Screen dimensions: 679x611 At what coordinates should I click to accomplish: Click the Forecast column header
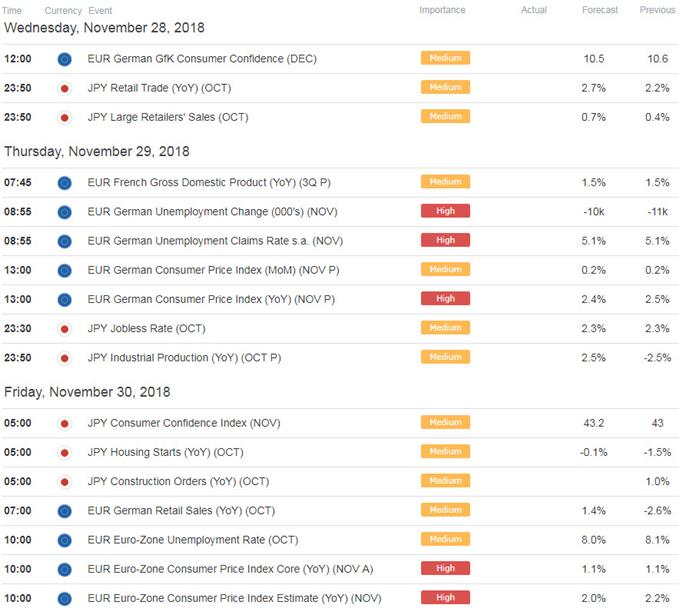(600, 10)
